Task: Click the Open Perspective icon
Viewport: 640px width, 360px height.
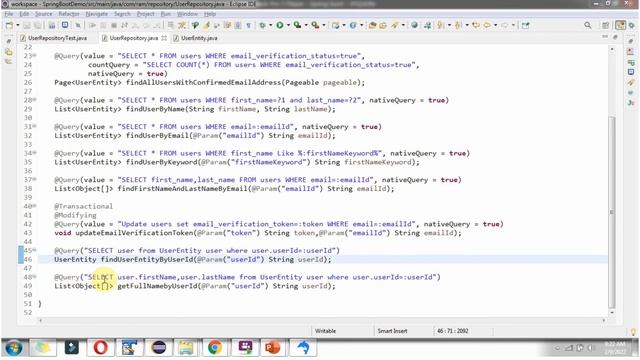Action: click(605, 25)
